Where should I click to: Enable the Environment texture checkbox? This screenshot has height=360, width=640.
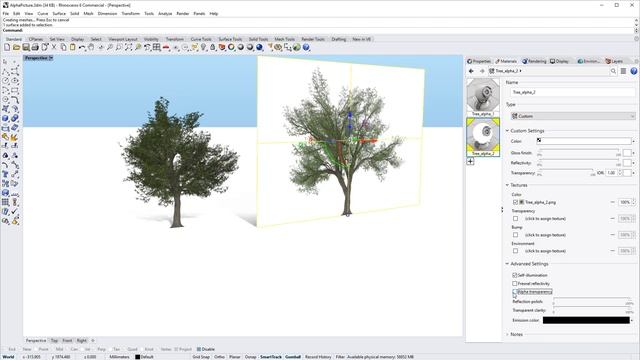tap(516, 251)
